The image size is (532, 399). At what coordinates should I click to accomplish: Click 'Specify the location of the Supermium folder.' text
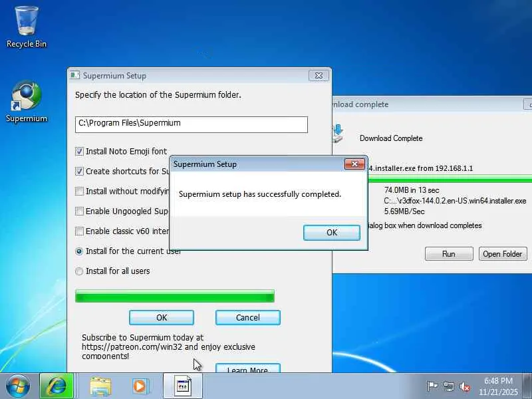pos(158,95)
